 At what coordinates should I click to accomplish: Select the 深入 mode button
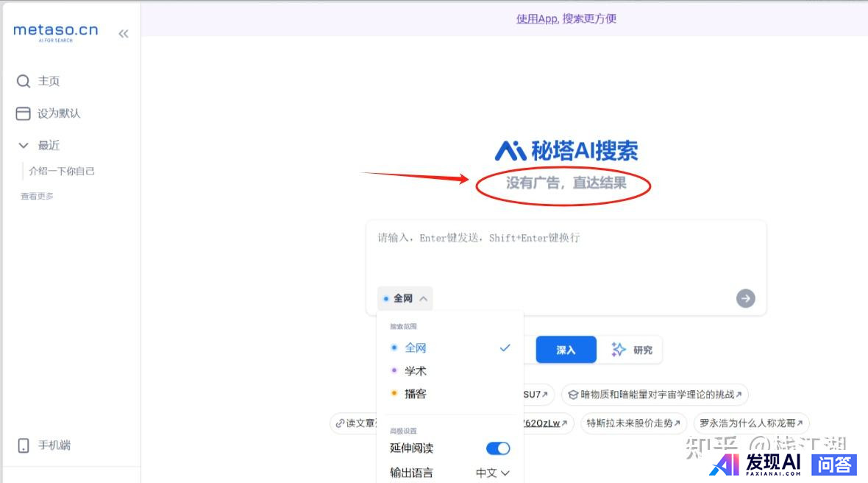566,350
